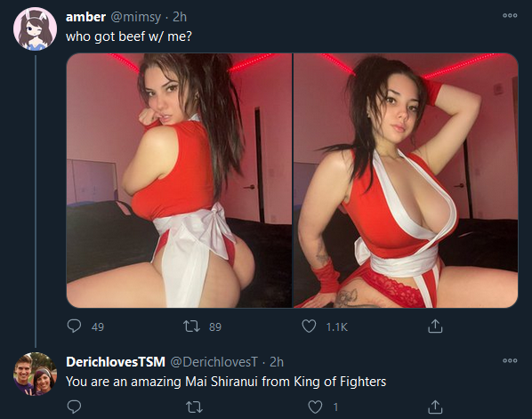The image size is (532, 419).
Task: Open the left photo in amber's tweet
Action: pos(179,181)
